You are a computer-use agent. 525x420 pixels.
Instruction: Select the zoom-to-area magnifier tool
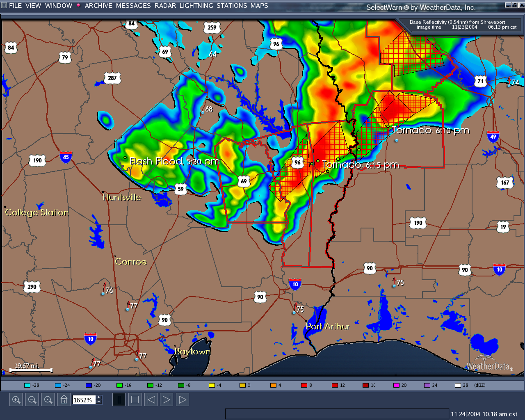click(x=48, y=399)
